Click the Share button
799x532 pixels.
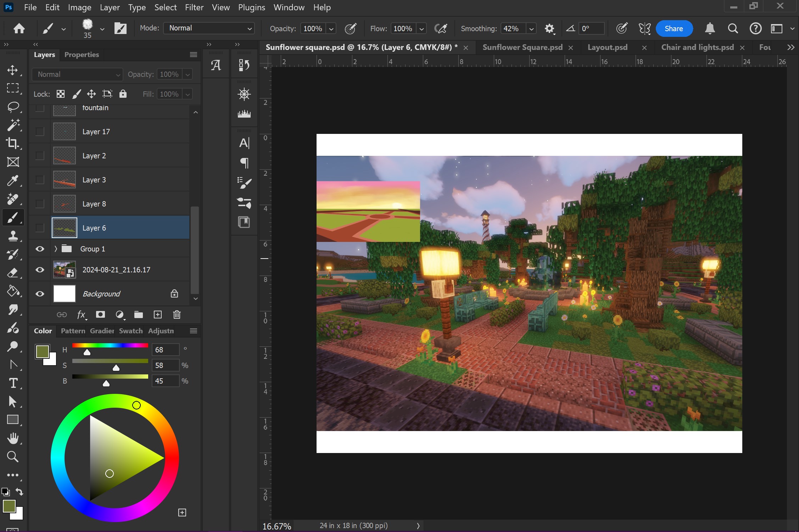674,29
